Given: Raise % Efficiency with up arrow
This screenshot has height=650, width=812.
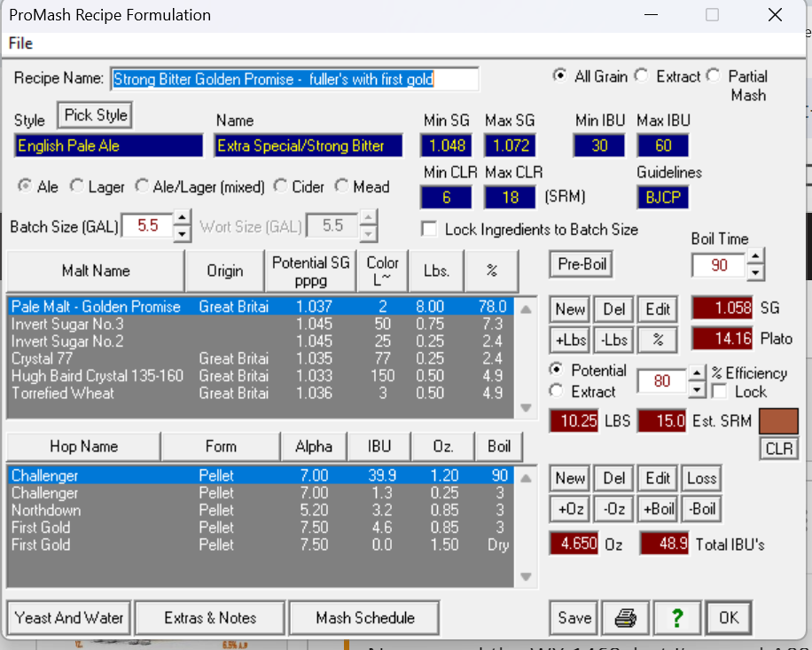Looking at the screenshot, I should [x=697, y=373].
